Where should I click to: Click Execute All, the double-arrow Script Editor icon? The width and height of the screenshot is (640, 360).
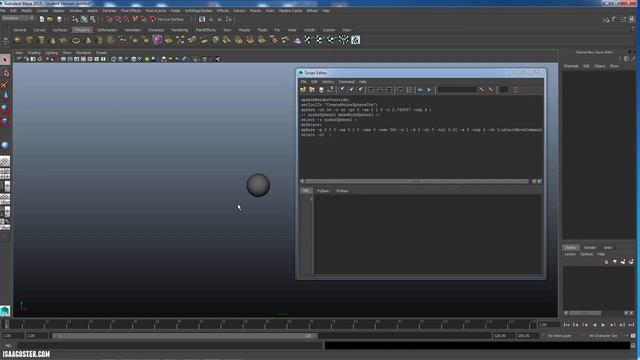(x=420, y=90)
